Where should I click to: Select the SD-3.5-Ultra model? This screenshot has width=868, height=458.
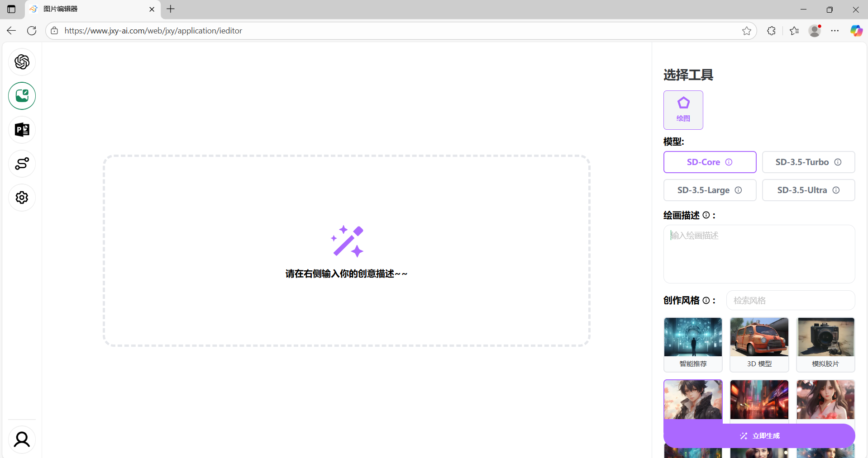click(x=808, y=190)
